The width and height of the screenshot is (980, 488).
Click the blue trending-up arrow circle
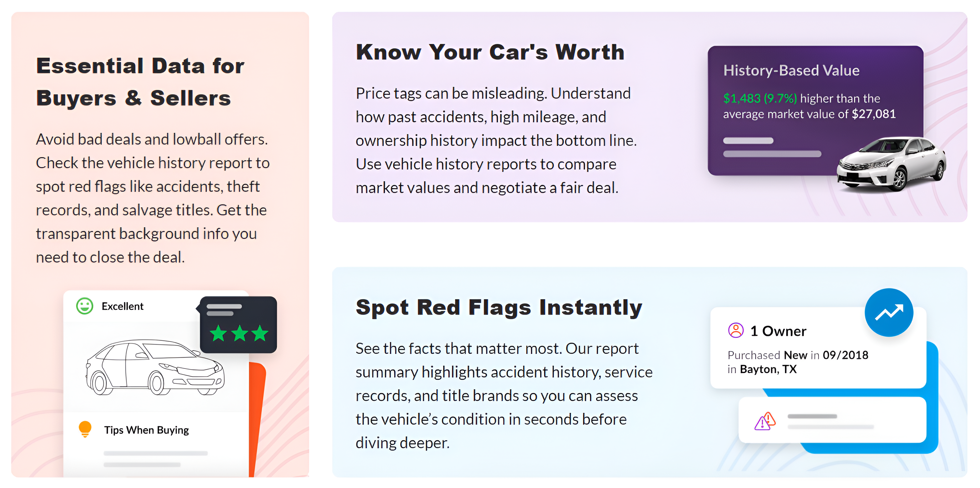click(x=889, y=312)
